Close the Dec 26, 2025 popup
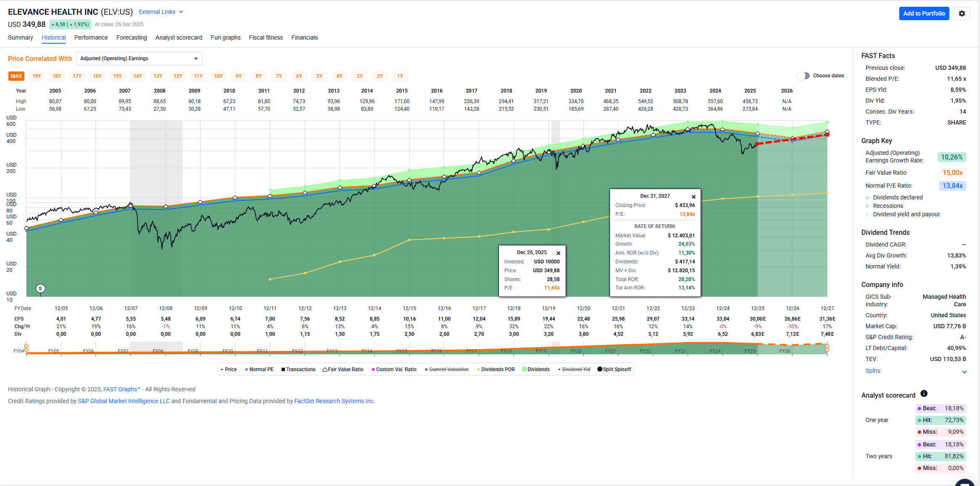This screenshot has width=980, height=486. [558, 253]
